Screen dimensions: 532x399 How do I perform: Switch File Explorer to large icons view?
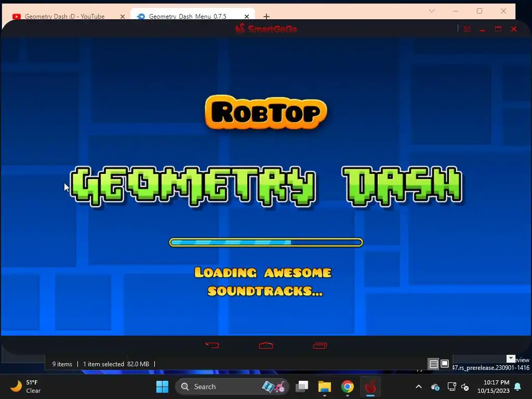tap(445, 364)
